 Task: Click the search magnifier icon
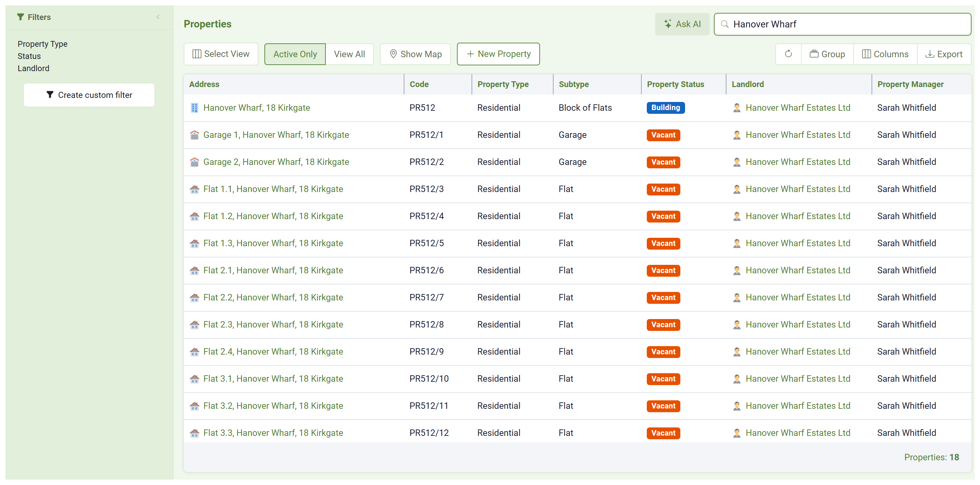pos(725,24)
